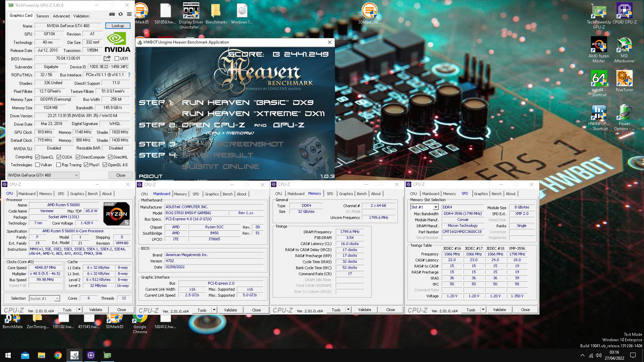Screen dimensions: 644x362
Task: Select the 502412.hw... file icon
Action: click(165, 322)
